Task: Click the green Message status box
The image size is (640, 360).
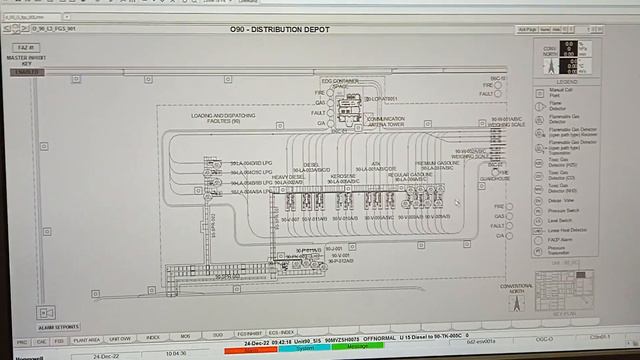Action: (358, 346)
